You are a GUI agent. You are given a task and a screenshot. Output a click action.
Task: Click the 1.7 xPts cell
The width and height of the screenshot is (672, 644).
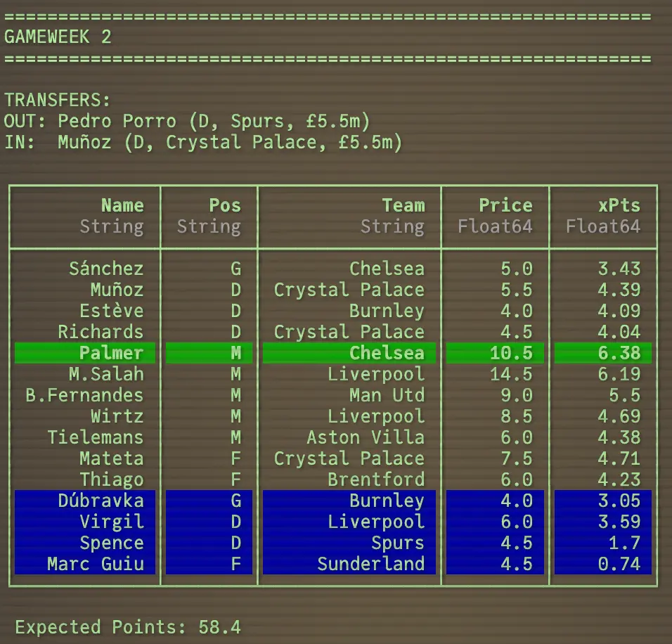tap(603, 543)
